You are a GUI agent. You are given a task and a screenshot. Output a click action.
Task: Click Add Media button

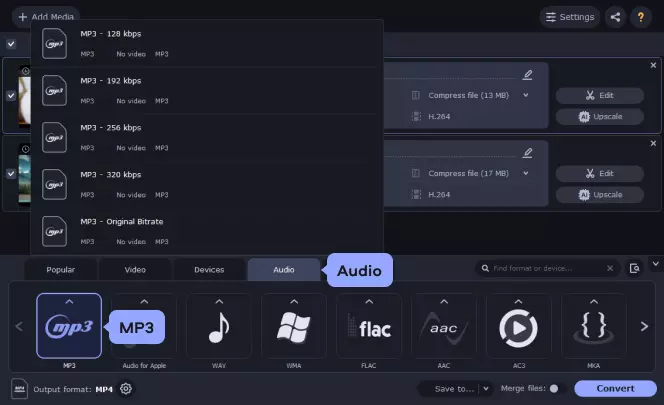pyautogui.click(x=46, y=17)
